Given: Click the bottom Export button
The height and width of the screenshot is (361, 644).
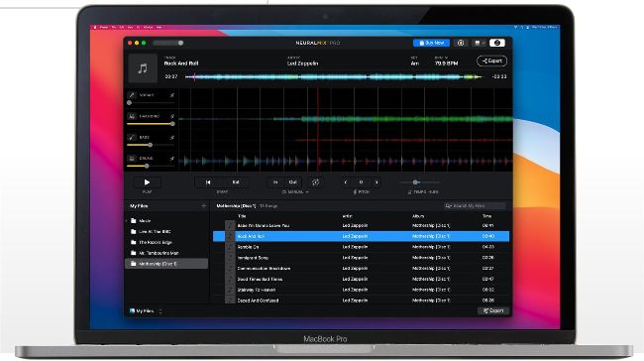Looking at the screenshot, I should [493, 310].
